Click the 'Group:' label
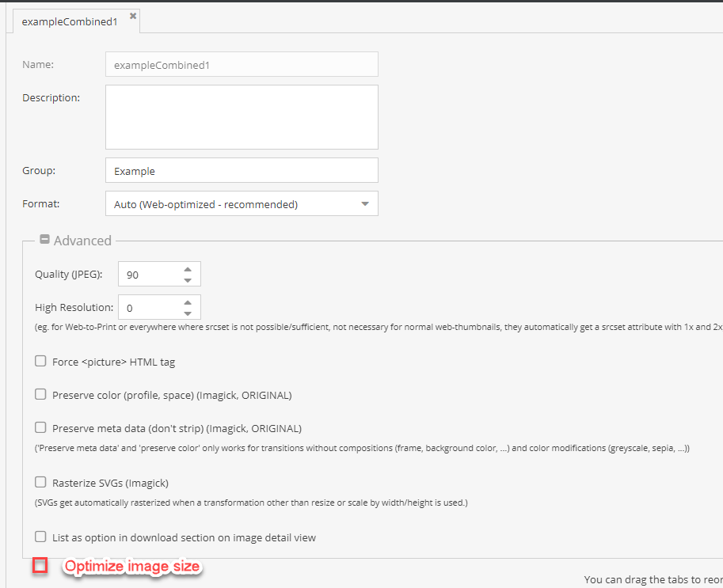Viewport: 723px width, 588px height. pyautogui.click(x=39, y=170)
